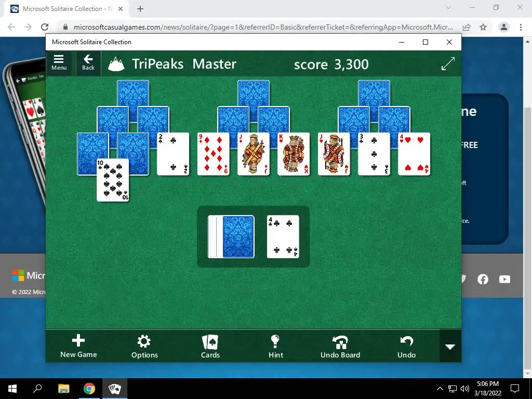This screenshot has height=399, width=532.
Task: Open File Explorer from taskbar
Action: coord(63,389)
